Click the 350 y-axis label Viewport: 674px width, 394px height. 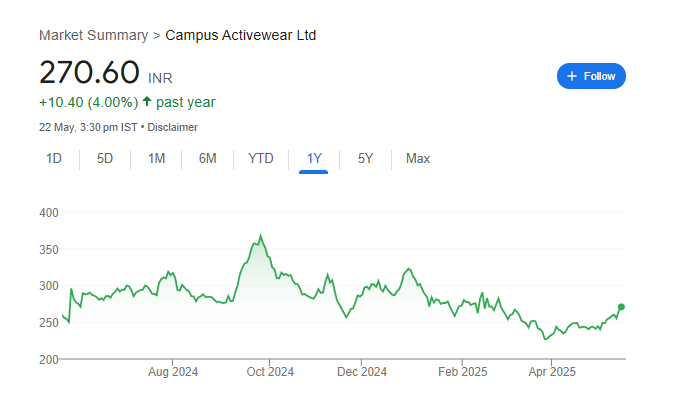click(x=49, y=250)
